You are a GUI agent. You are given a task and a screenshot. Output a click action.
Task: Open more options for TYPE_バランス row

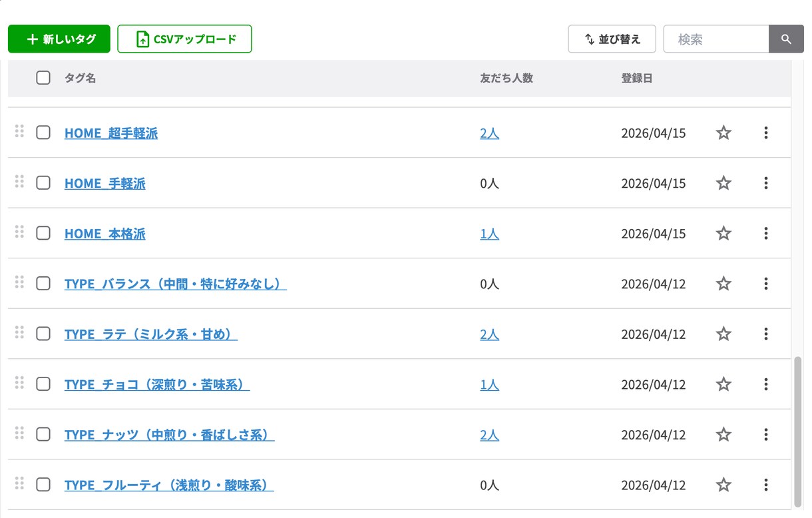tap(766, 284)
